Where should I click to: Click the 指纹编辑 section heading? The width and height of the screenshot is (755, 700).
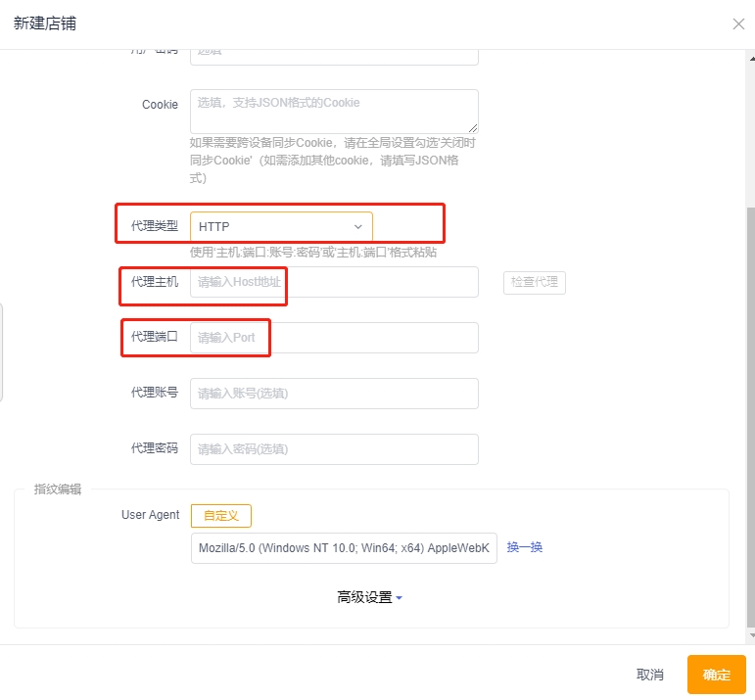point(58,490)
